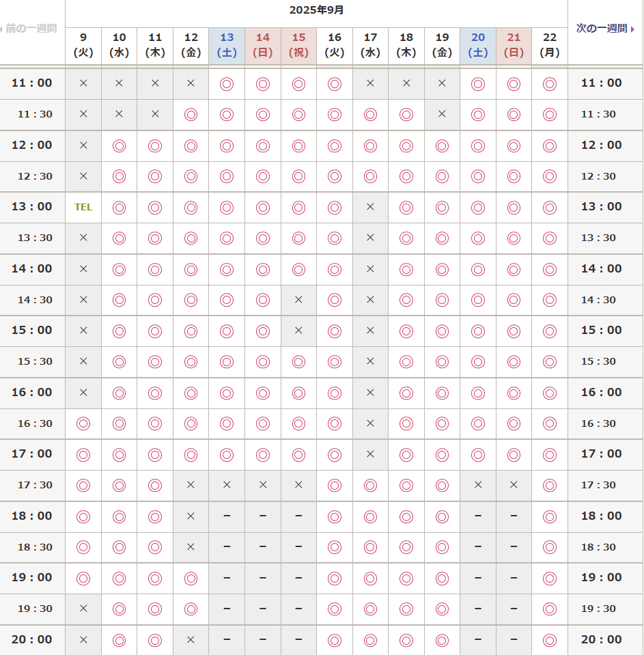Screen dimensions: 644x655
Task: Choose 16:30 availability circle for September 9
Action: (x=83, y=423)
